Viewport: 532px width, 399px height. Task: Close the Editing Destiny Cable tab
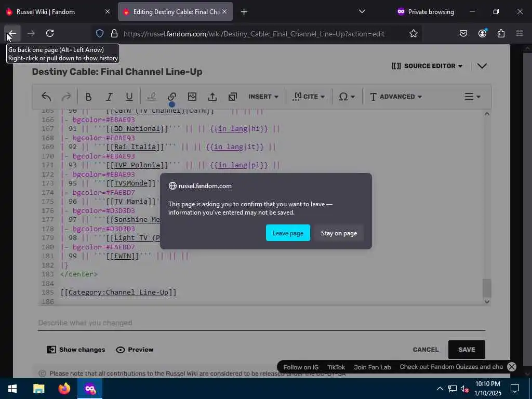(x=224, y=11)
